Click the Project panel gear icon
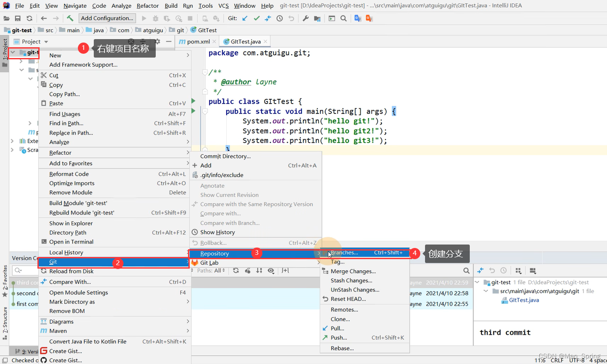607x364 pixels. click(x=157, y=41)
